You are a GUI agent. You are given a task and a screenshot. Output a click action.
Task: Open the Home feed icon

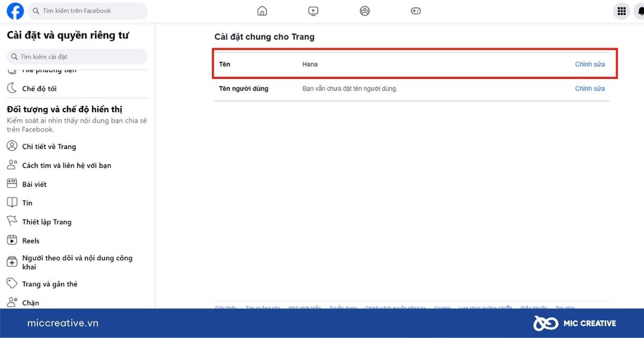262,11
